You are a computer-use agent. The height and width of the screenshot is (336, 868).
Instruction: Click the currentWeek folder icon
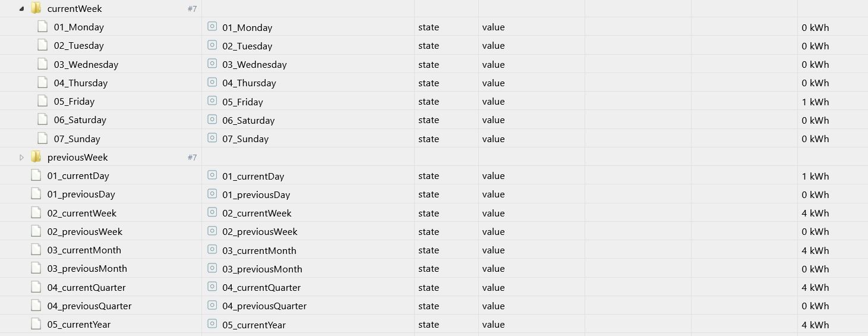[36, 8]
